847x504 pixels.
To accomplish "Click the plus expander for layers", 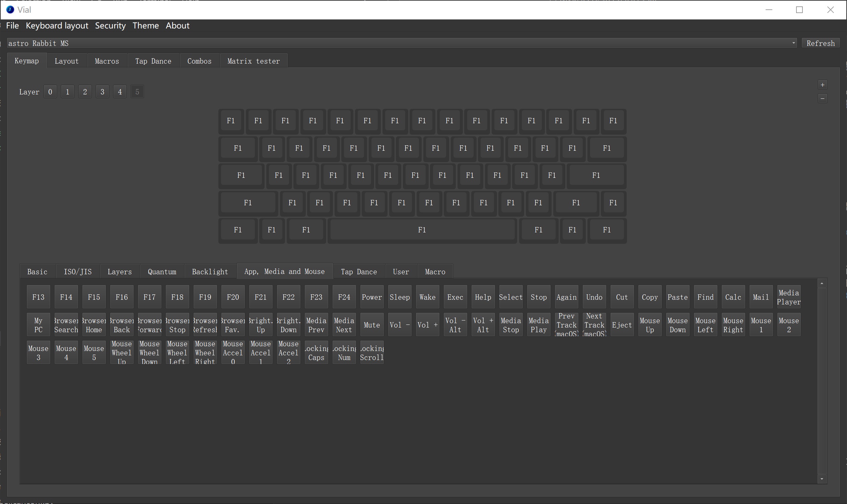I will pyautogui.click(x=823, y=85).
